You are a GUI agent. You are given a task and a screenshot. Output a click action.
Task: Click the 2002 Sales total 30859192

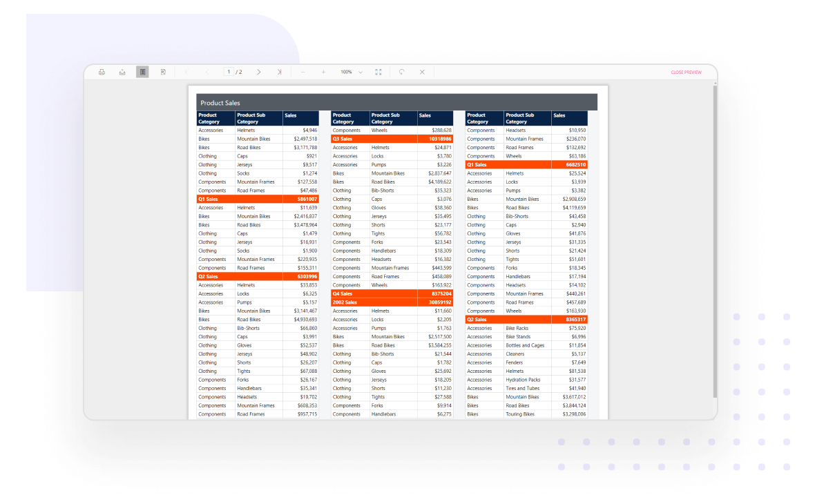coord(440,302)
